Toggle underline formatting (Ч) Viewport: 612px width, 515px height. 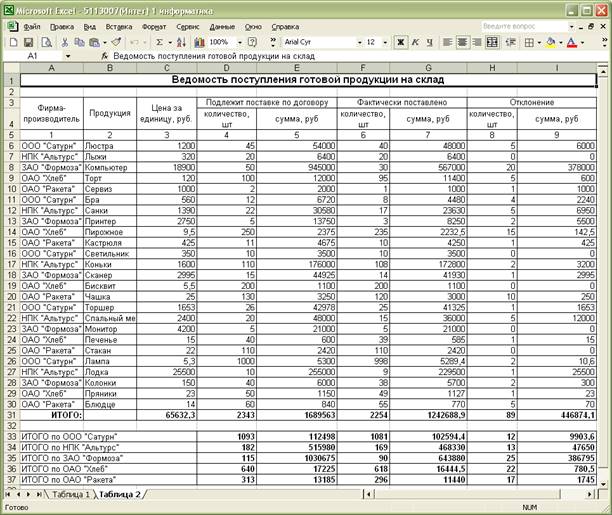coord(429,42)
